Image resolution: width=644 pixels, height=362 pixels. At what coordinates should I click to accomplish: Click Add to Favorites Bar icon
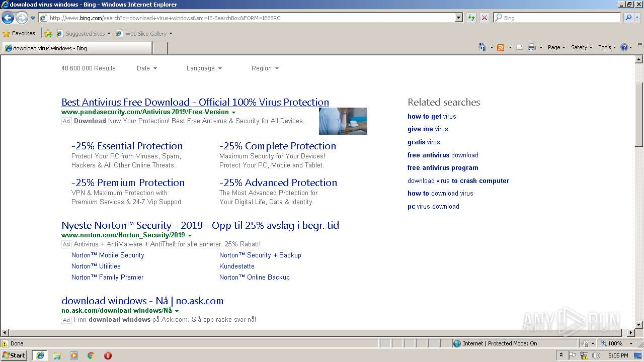coord(48,34)
